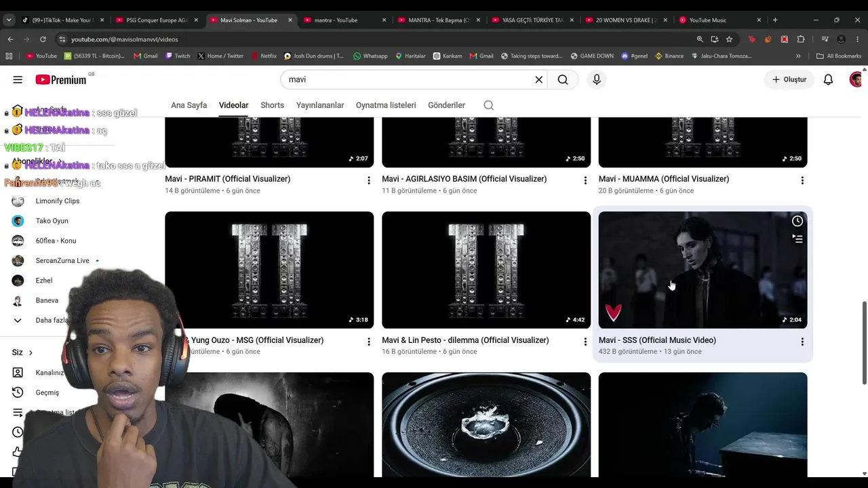Viewport: 868px width, 488px height.
Task: Open the Twitch bookmark
Action: pos(178,56)
